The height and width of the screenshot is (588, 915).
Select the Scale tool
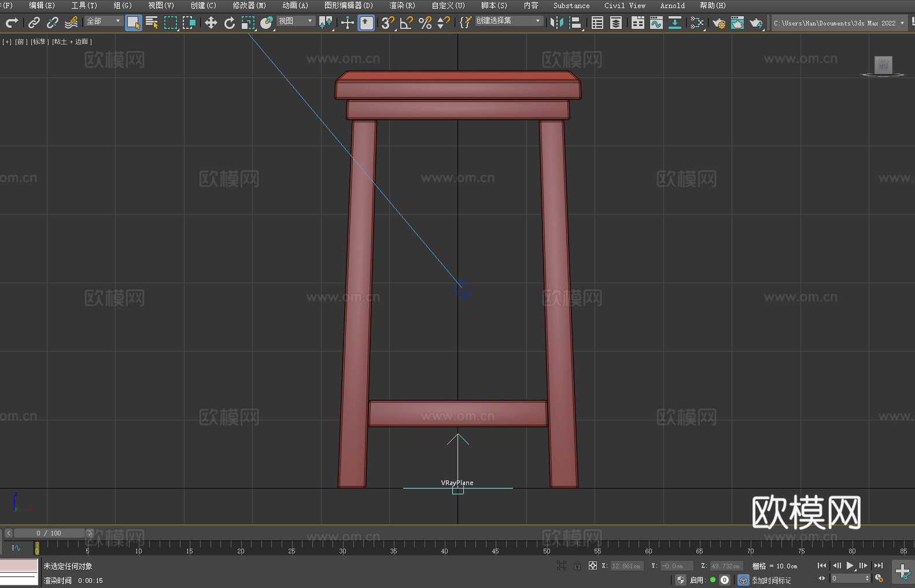pos(248,23)
